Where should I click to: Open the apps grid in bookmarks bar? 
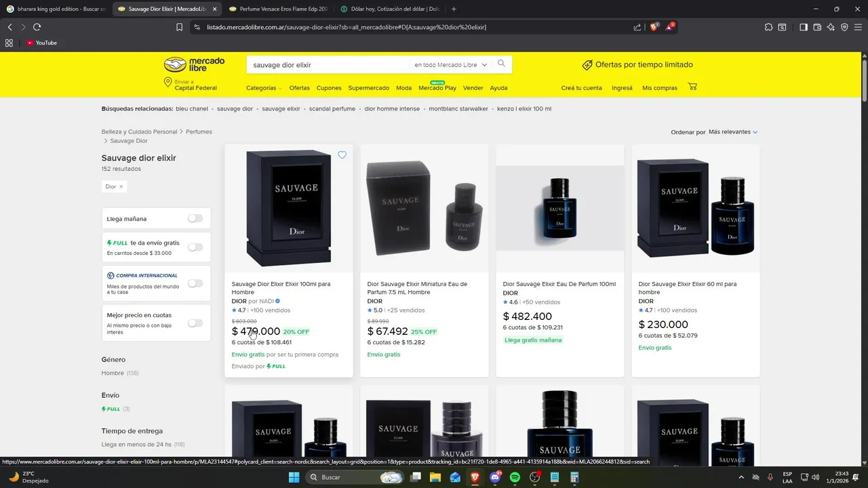[x=9, y=43]
